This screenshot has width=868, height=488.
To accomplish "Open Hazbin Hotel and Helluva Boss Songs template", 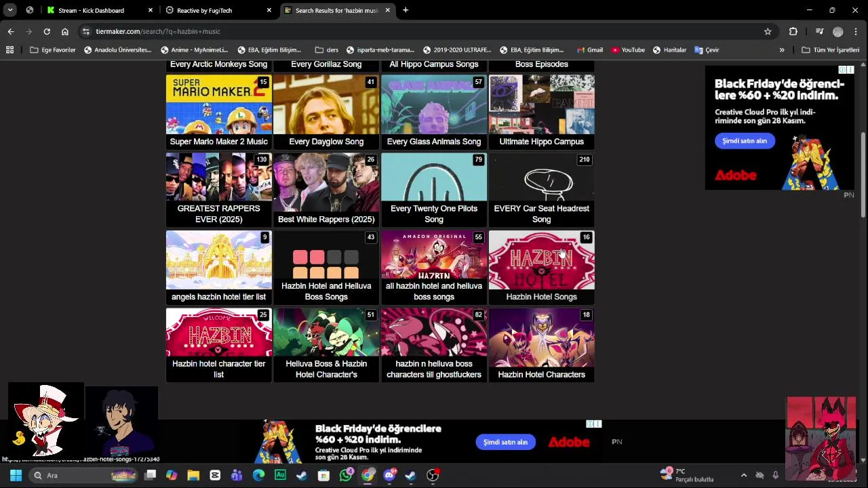I will pyautogui.click(x=326, y=267).
